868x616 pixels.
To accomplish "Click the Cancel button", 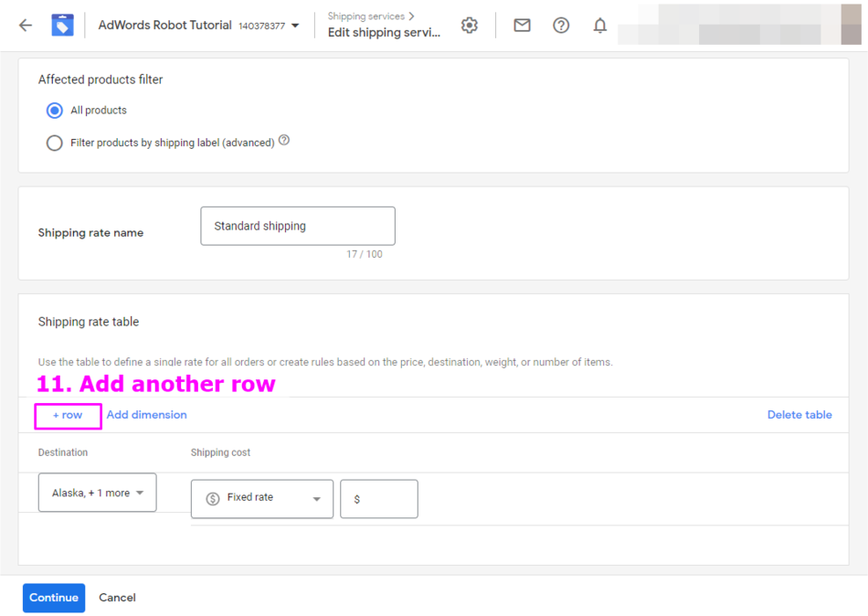I will [117, 598].
